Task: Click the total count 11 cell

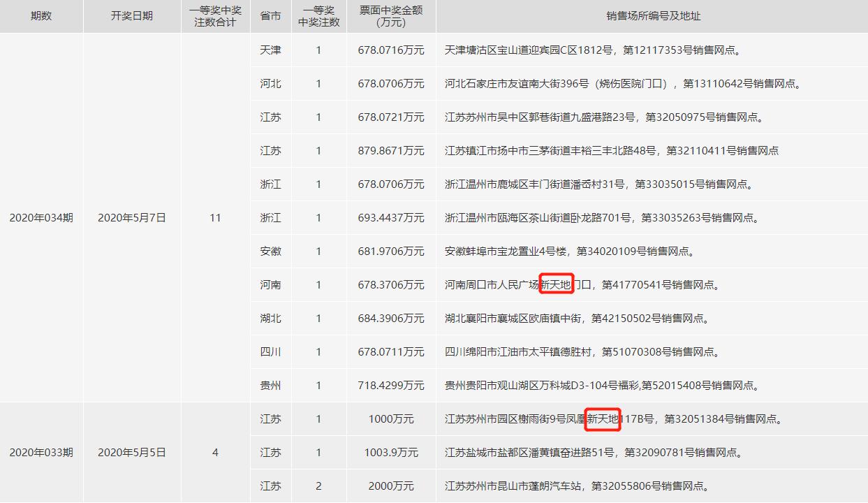Action: point(216,217)
